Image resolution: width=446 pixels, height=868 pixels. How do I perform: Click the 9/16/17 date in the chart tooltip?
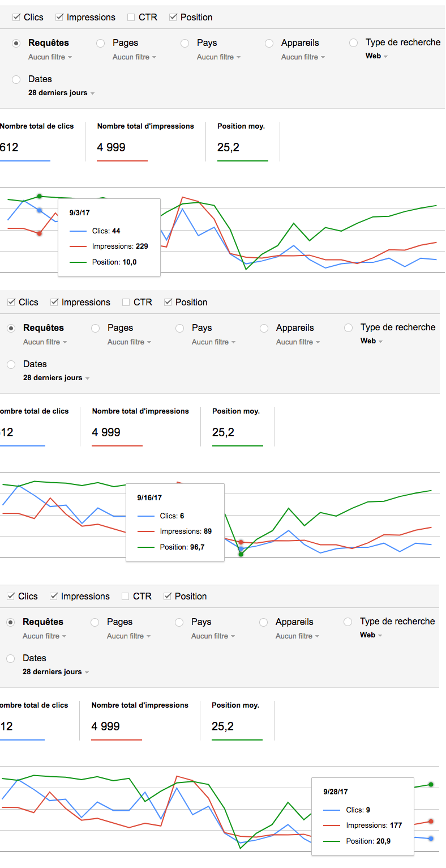149,498
